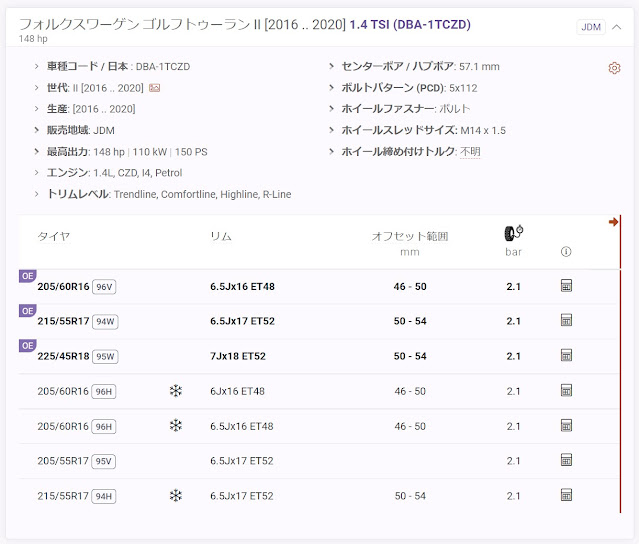
Task: Click rim value 6Jx16 ET48
Action: coord(237,391)
